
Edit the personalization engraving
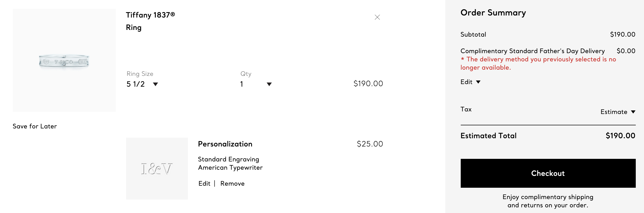204,184
